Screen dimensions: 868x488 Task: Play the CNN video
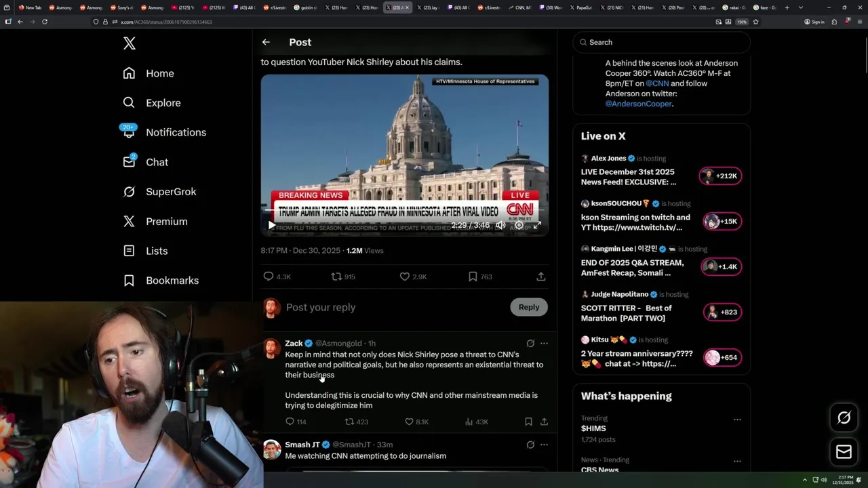(x=271, y=226)
